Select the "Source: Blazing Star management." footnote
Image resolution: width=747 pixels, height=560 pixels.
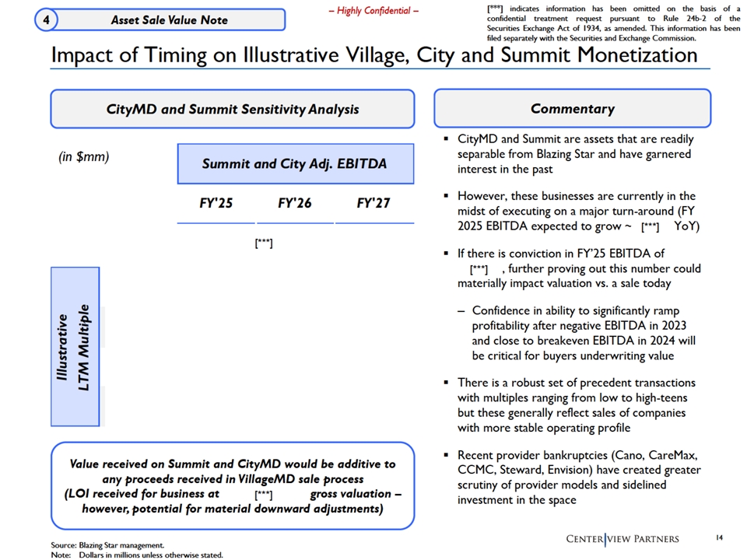coord(107,545)
